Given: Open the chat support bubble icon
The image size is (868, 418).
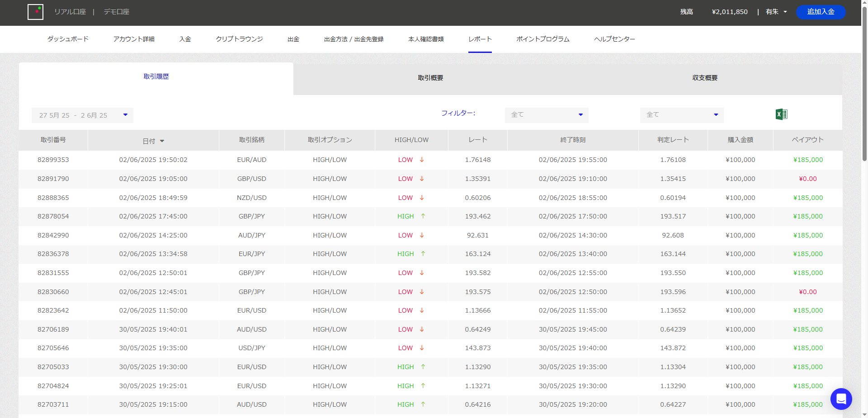Looking at the screenshot, I should (x=841, y=399).
